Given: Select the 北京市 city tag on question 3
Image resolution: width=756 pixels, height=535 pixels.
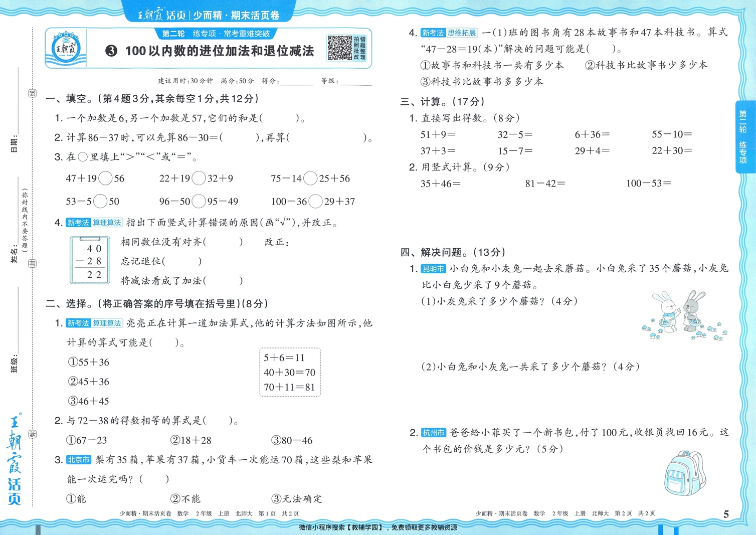Looking at the screenshot, I should click(x=79, y=459).
